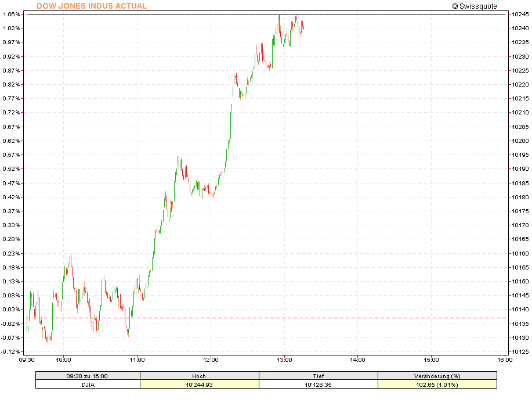Click the low value 10'128.35 cell
This screenshot has height=406, width=532.
click(319, 385)
